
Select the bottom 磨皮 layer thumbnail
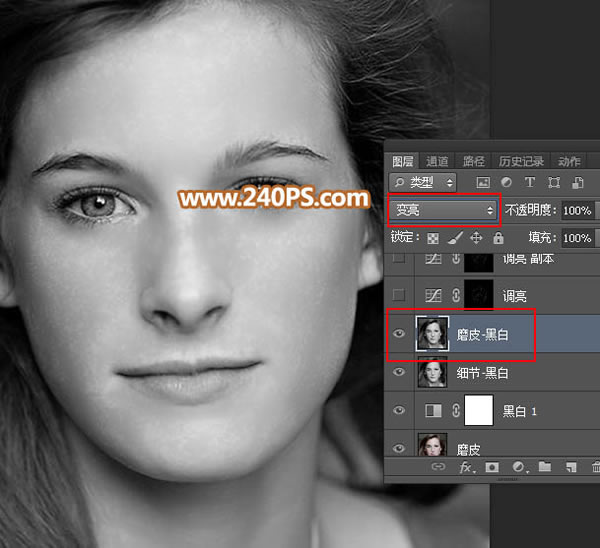pos(432,445)
